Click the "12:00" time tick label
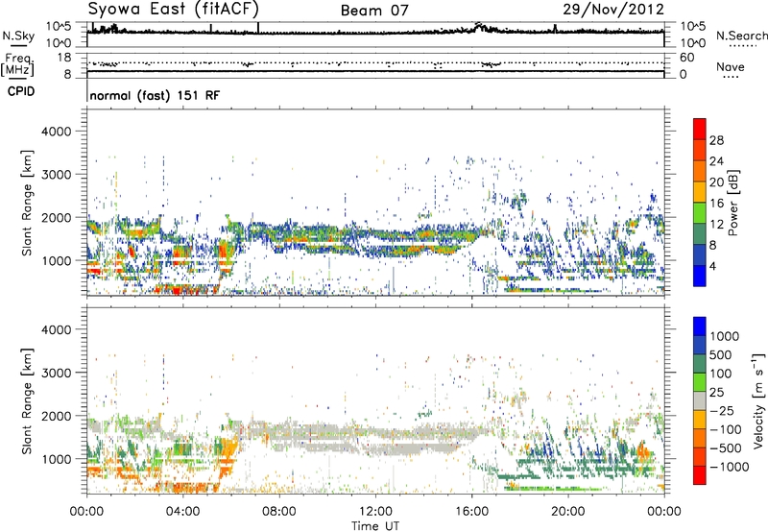Screen dimensions: 768x532 click(375, 512)
